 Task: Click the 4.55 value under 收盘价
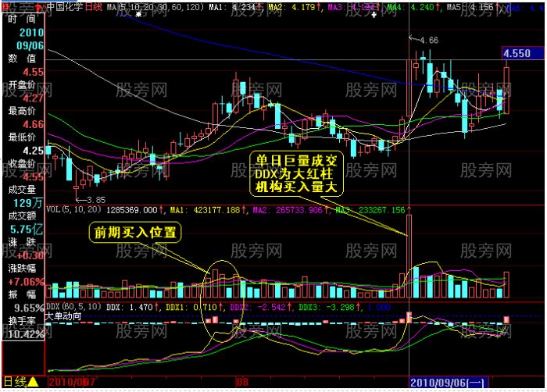click(x=33, y=176)
